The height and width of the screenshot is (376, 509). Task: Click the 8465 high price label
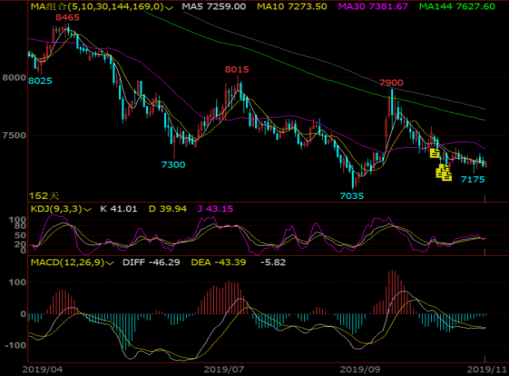(68, 17)
